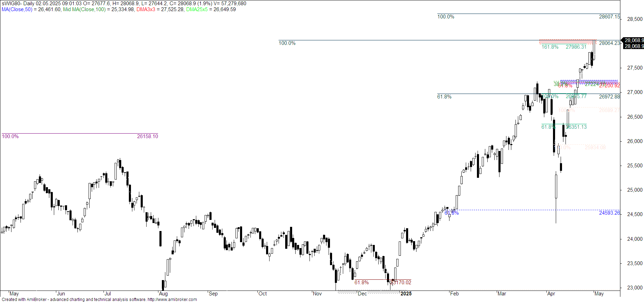Viewport: 644px width, 302px height.
Task: Click the Mid MA(Close,100) indicator label
Action: [84, 9]
